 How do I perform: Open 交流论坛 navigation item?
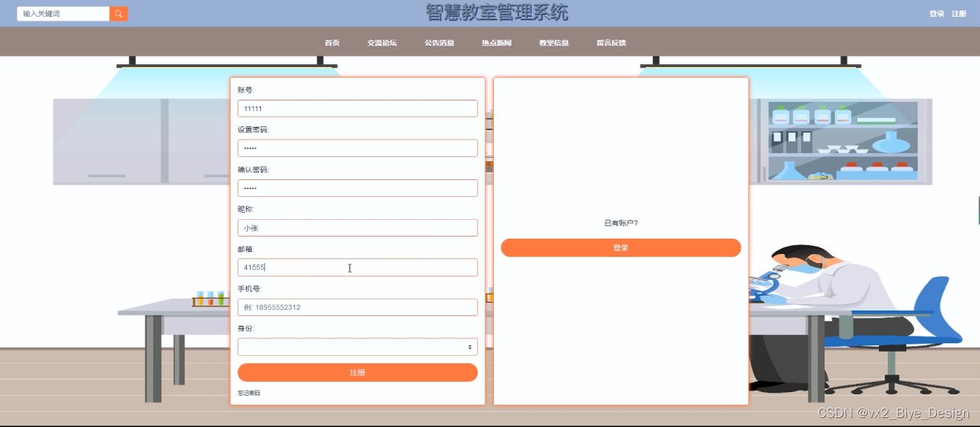382,43
